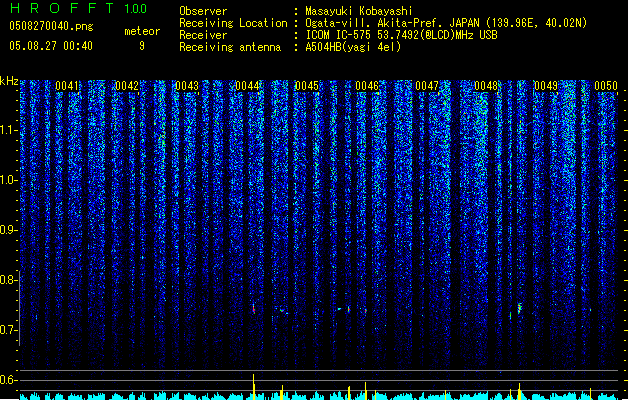The image size is (629, 400).
Task: Click the Receiver field label
Action: coord(203,35)
